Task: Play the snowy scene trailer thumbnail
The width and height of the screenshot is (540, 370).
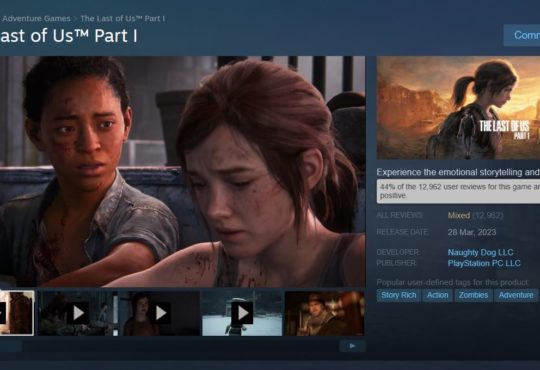Action: pos(242,313)
